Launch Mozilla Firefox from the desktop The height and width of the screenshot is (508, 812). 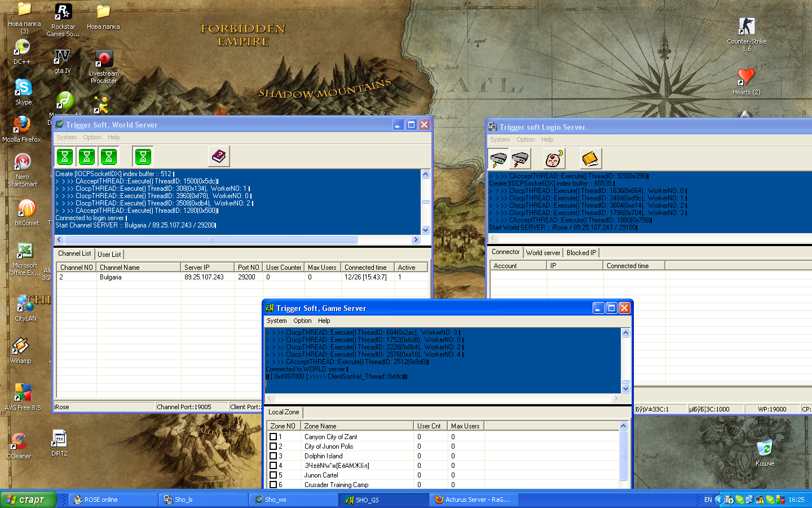pos(23,125)
